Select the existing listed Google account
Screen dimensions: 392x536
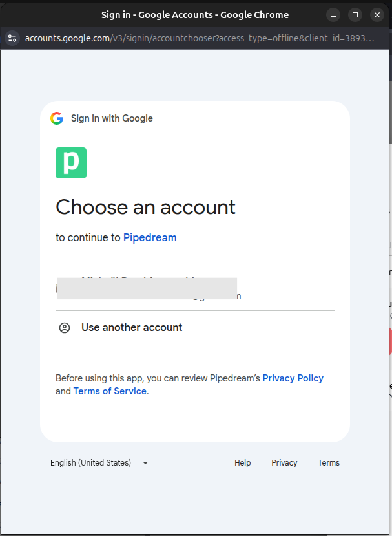(195, 288)
